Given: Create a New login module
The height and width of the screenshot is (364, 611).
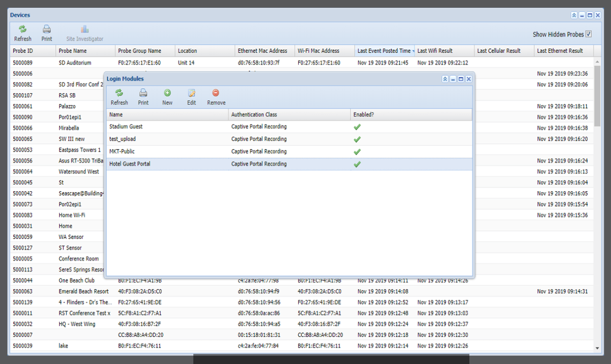Looking at the screenshot, I should [x=167, y=97].
